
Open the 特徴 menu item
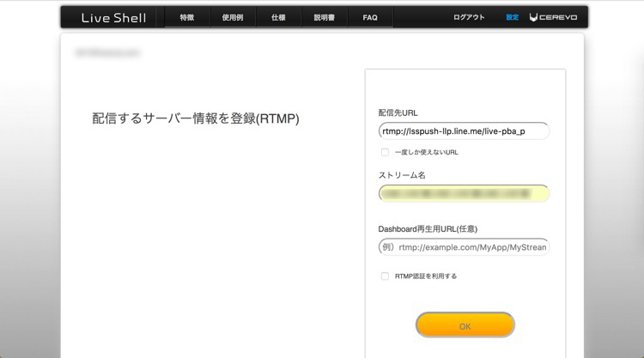(187, 17)
